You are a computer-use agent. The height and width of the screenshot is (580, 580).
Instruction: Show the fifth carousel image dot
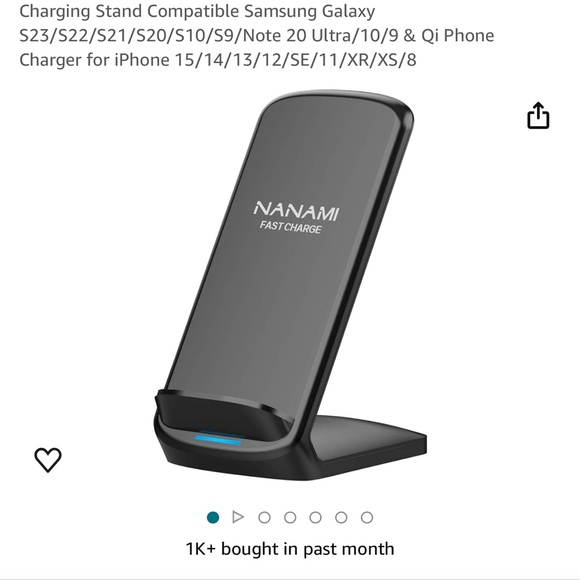[x=316, y=517]
